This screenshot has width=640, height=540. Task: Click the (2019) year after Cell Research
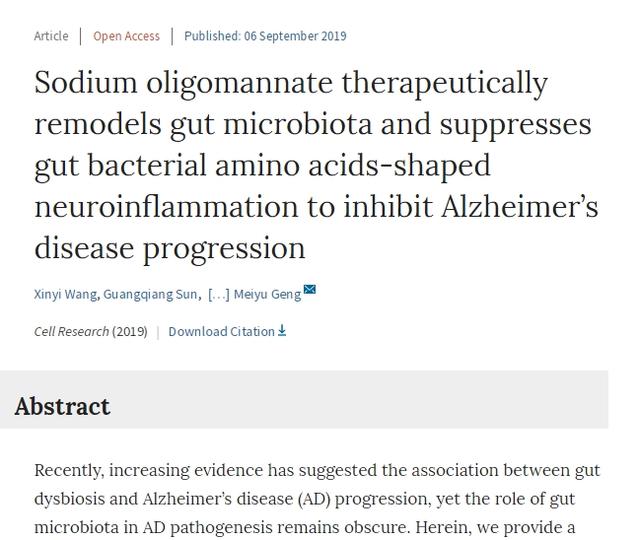(x=130, y=331)
